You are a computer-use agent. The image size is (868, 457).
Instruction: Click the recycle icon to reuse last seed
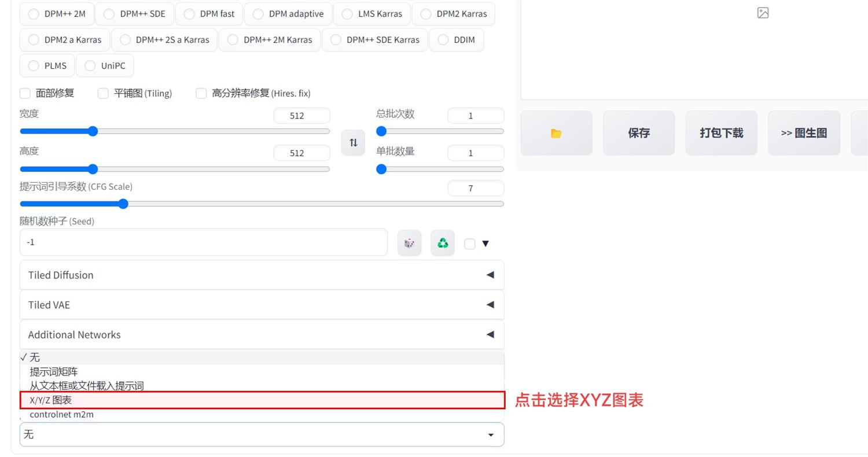click(x=442, y=242)
